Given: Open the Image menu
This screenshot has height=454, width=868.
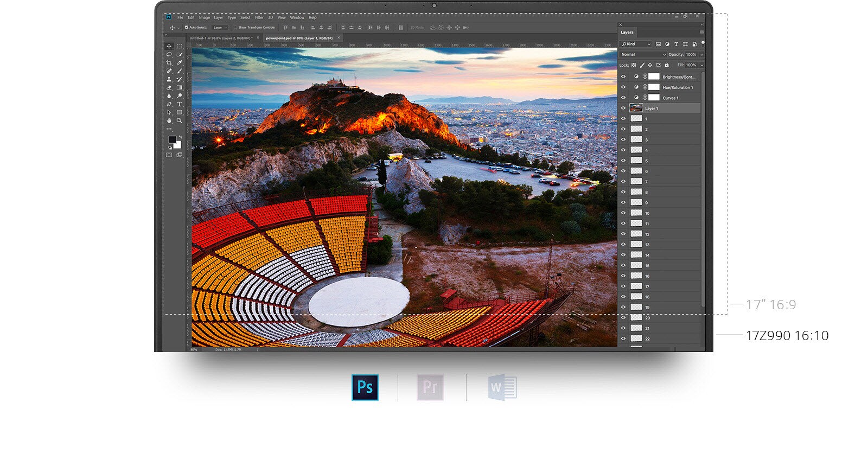Looking at the screenshot, I should click(205, 17).
